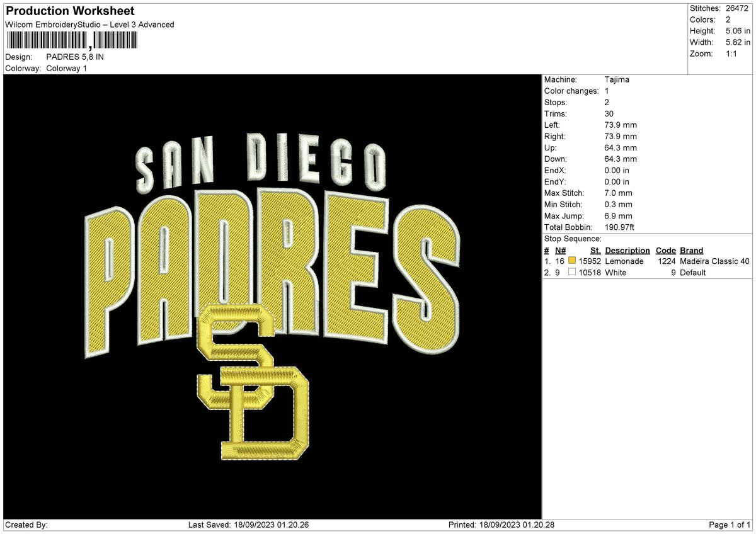
Task: Click the 'N#' column header
Action: [560, 250]
